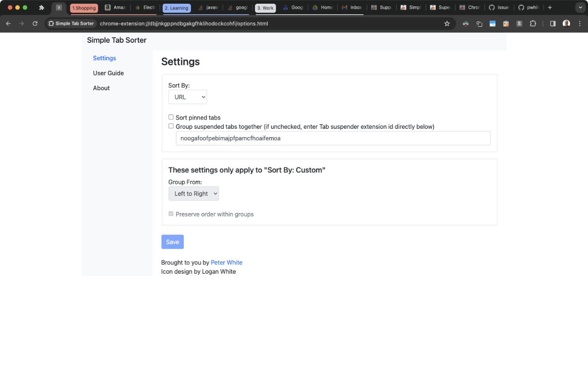Enable the Sort pinned tabs checkbox

171,117
